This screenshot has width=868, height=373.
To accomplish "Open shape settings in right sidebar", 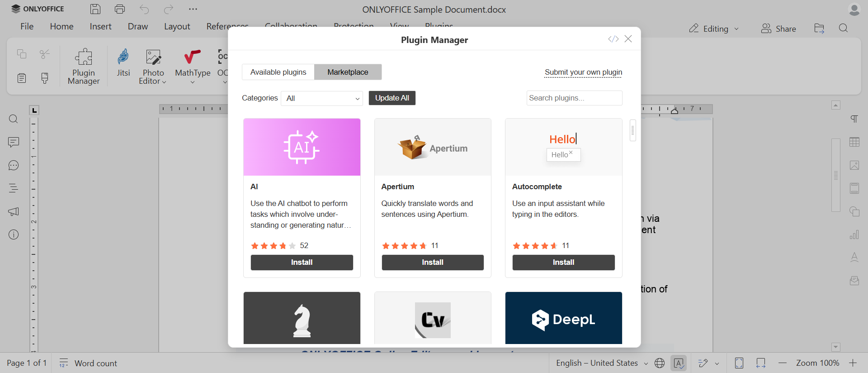I will 854,211.
